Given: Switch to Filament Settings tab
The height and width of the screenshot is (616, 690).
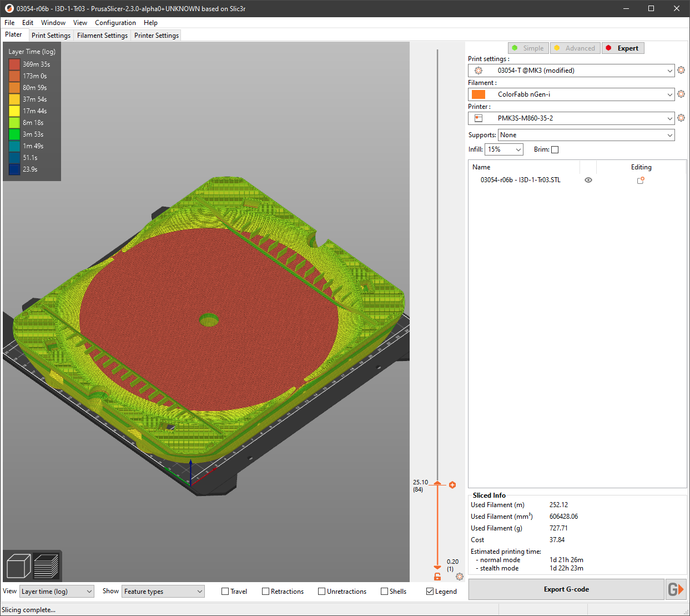Looking at the screenshot, I should click(x=102, y=36).
